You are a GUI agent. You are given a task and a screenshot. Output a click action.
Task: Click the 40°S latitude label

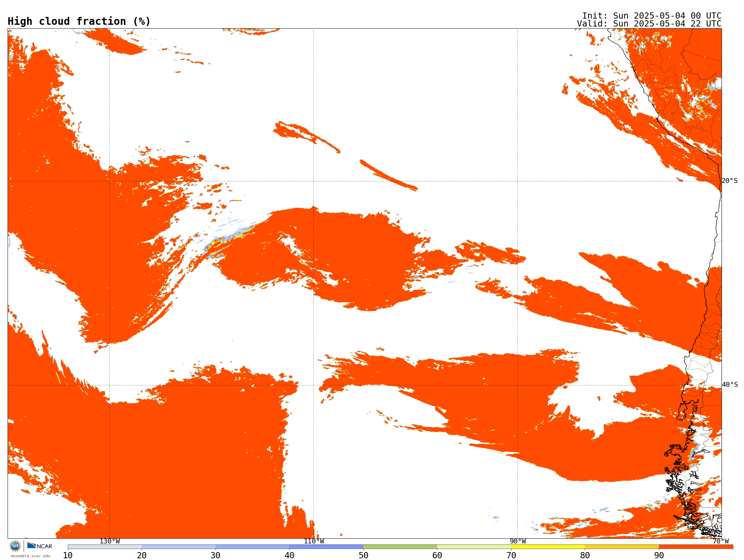coord(730,385)
